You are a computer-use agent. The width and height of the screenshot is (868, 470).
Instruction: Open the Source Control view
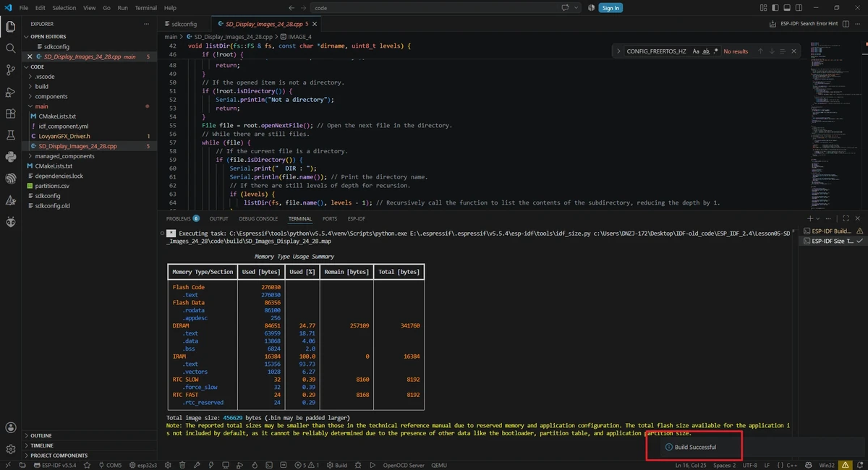click(x=11, y=70)
